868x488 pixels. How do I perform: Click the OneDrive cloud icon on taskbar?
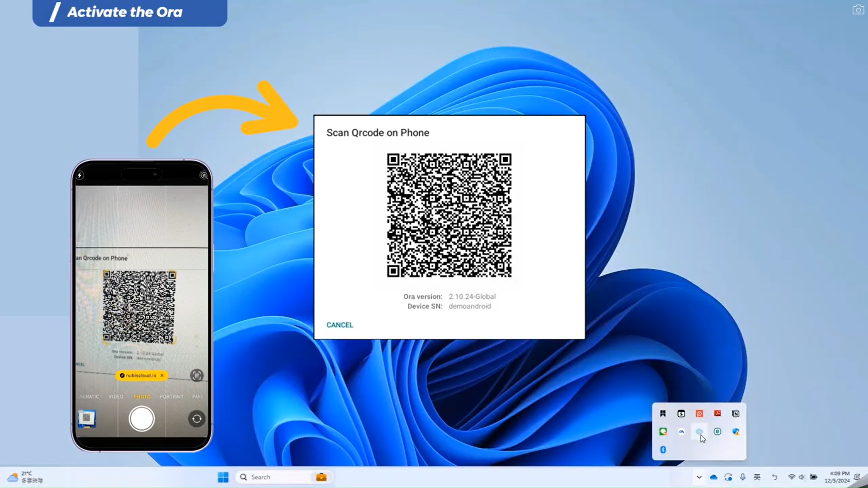[713, 477]
